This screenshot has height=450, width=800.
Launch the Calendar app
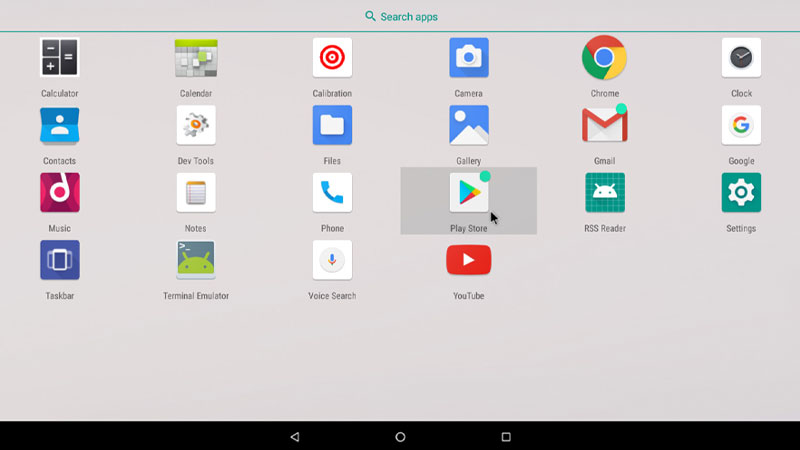click(x=196, y=58)
